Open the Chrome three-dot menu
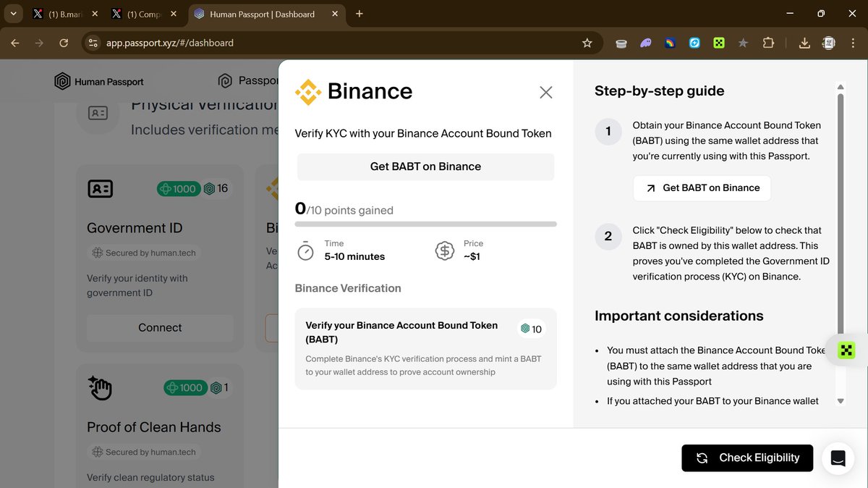 pos(854,43)
